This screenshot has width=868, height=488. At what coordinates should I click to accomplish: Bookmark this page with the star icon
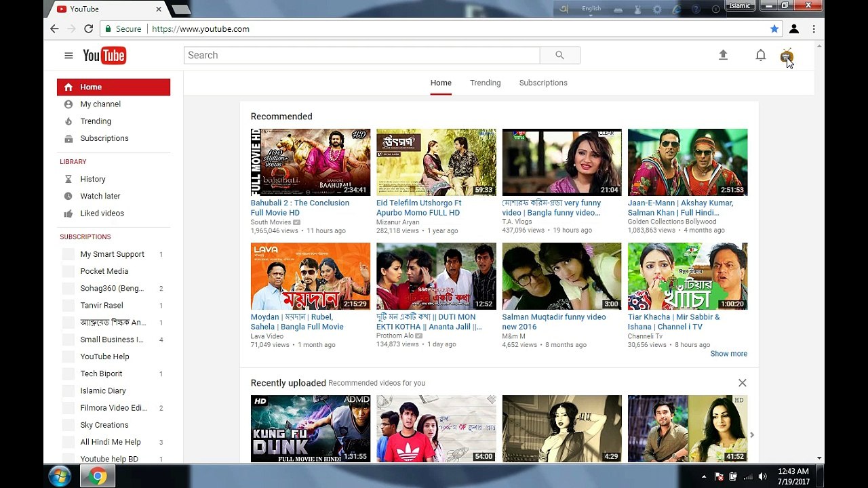click(774, 29)
